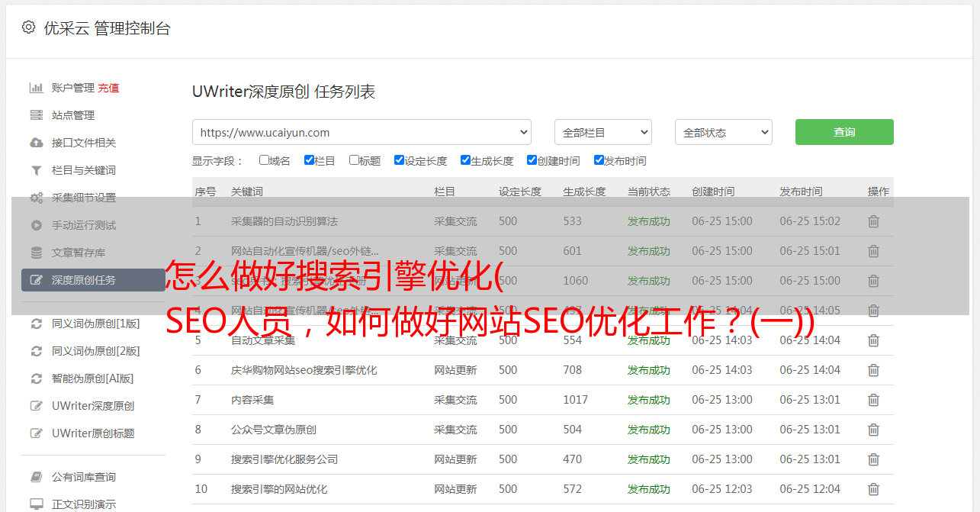Click keyword 搜索引擎优化服务公司

(284, 459)
